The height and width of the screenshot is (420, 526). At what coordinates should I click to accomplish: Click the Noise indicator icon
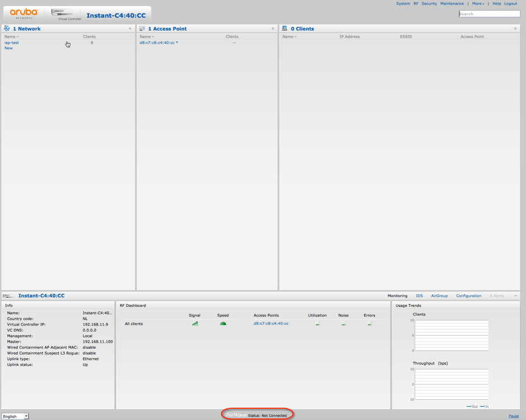tap(344, 323)
